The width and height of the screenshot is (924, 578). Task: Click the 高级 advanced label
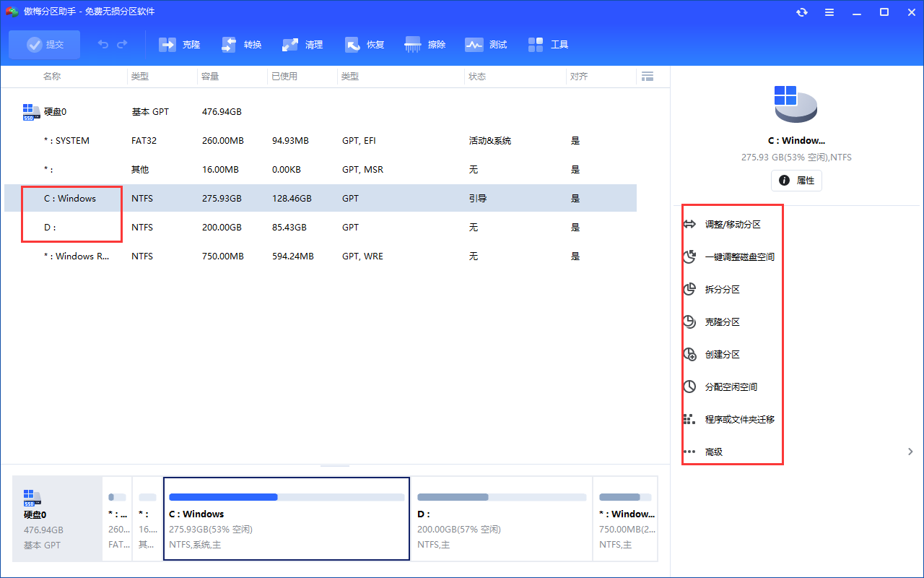click(714, 452)
